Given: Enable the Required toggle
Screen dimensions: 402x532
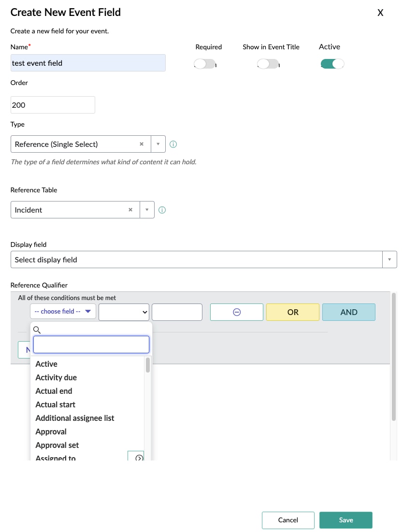Looking at the screenshot, I should tap(204, 63).
